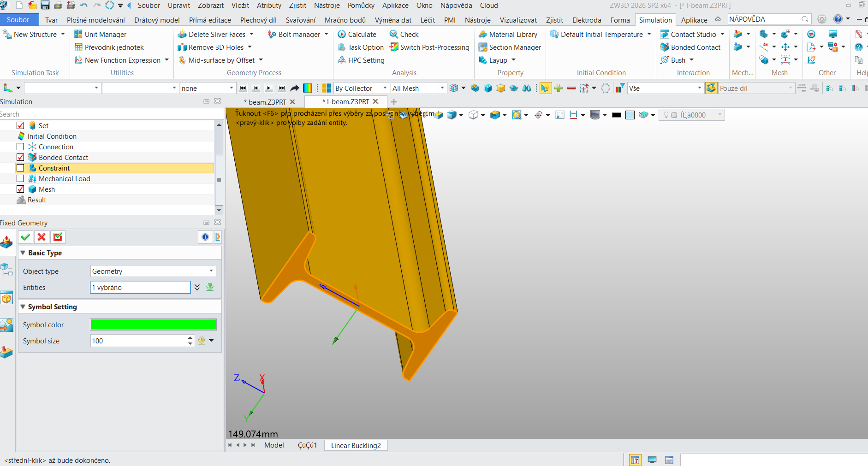Change the green Symbol color swatch
The width and height of the screenshot is (868, 466).
coord(153,324)
